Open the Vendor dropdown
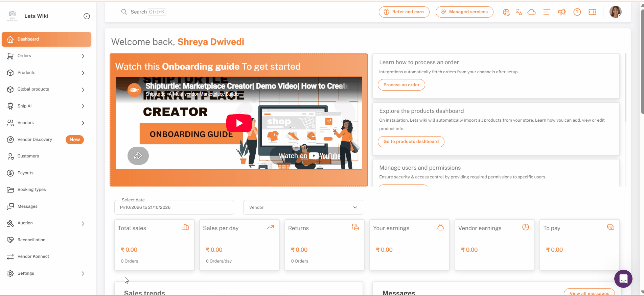The width and height of the screenshot is (644, 296). click(x=303, y=207)
